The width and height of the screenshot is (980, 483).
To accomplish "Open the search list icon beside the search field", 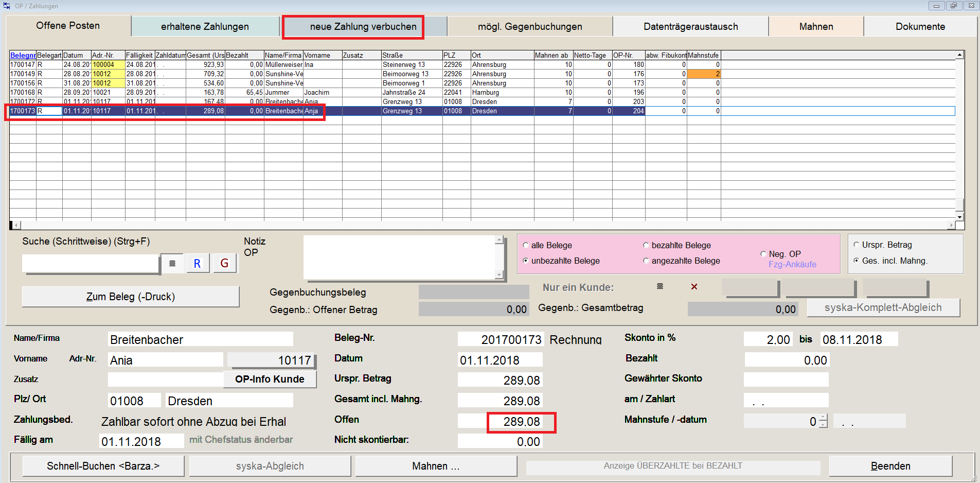I will coord(172,263).
